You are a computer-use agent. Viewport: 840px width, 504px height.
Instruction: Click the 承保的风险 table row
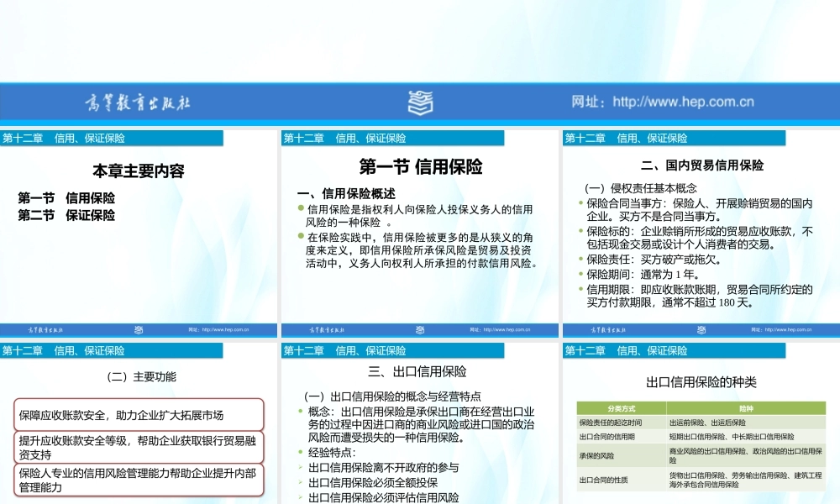598,454
